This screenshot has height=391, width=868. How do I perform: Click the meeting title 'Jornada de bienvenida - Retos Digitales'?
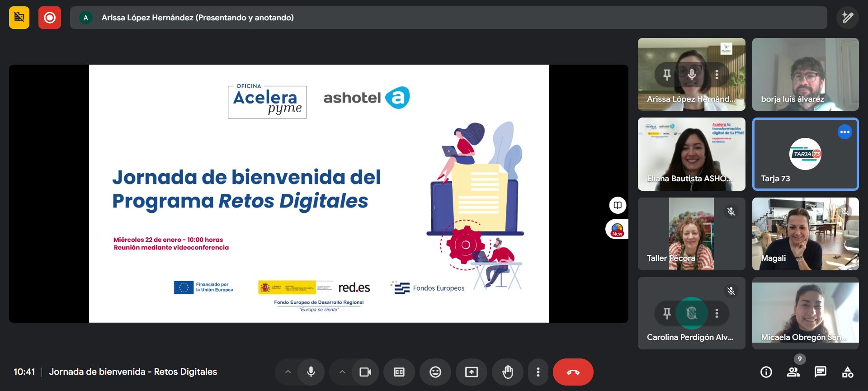click(x=133, y=372)
